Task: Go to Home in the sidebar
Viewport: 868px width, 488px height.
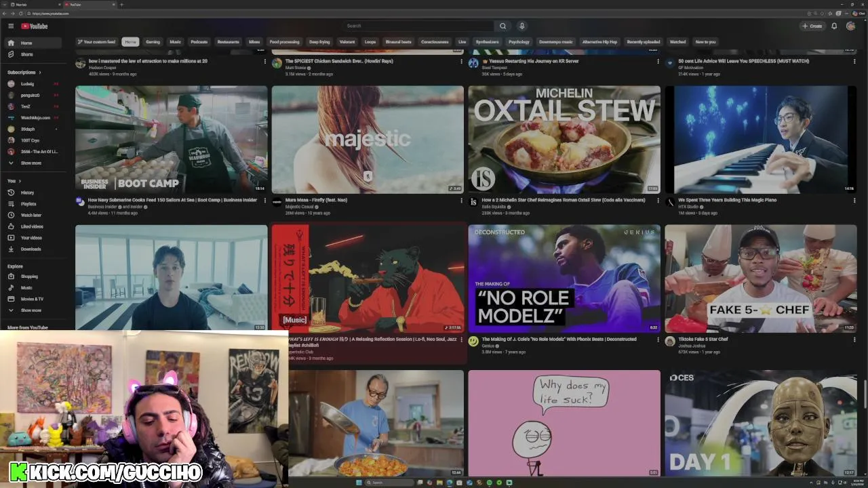Action: (33, 43)
